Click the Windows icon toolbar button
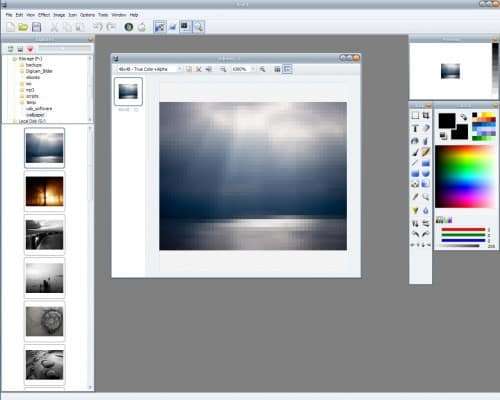Screen dimensions: 500x400 tap(129, 27)
